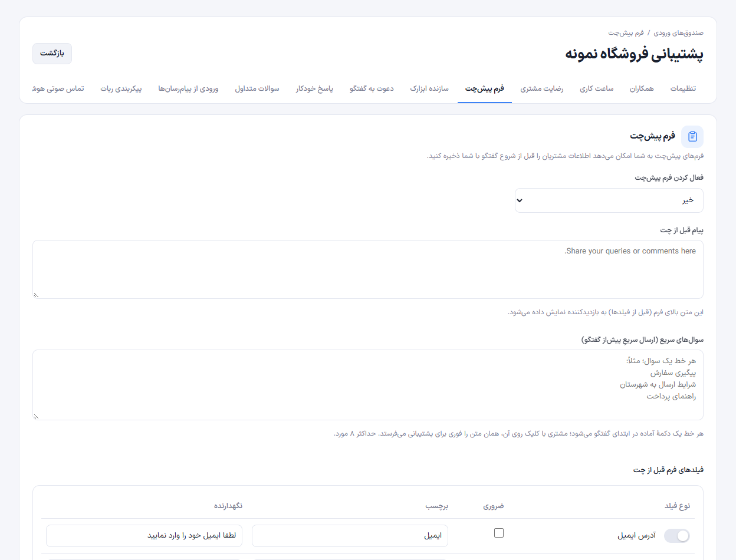Click the برچسب column header
Image resolution: width=736 pixels, height=560 pixels.
tap(437, 506)
